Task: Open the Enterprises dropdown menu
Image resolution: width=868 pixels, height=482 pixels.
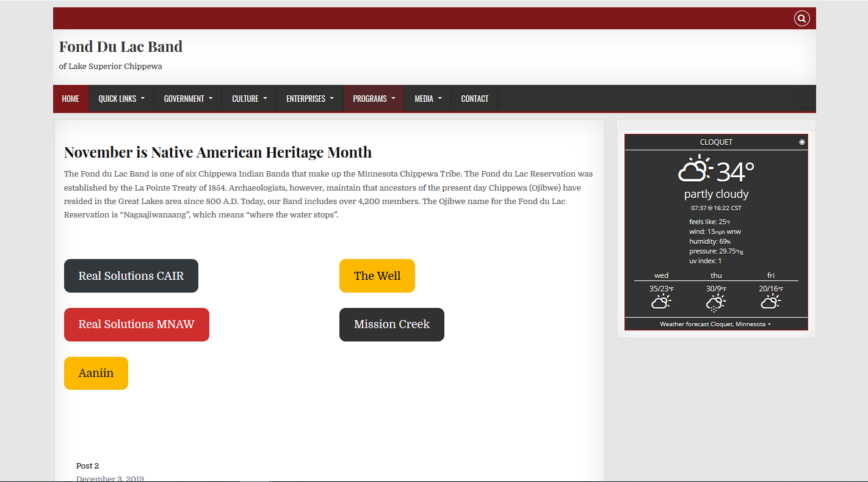Action: click(309, 99)
